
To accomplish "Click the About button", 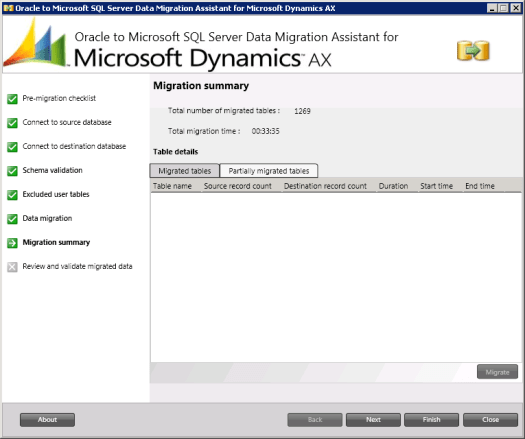I will point(47,420).
